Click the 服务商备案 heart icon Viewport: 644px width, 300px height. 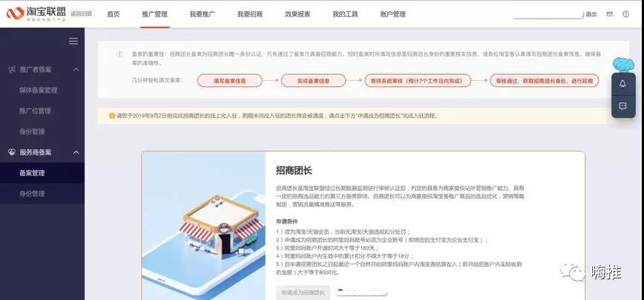tap(12, 152)
